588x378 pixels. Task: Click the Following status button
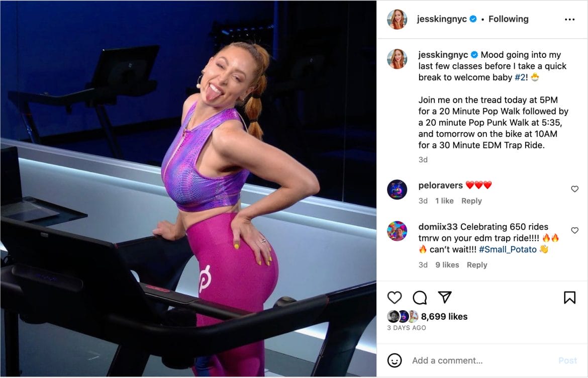(x=509, y=19)
